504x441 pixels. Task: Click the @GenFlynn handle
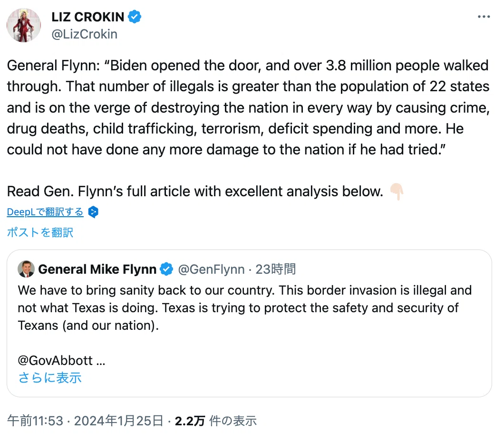(211, 269)
